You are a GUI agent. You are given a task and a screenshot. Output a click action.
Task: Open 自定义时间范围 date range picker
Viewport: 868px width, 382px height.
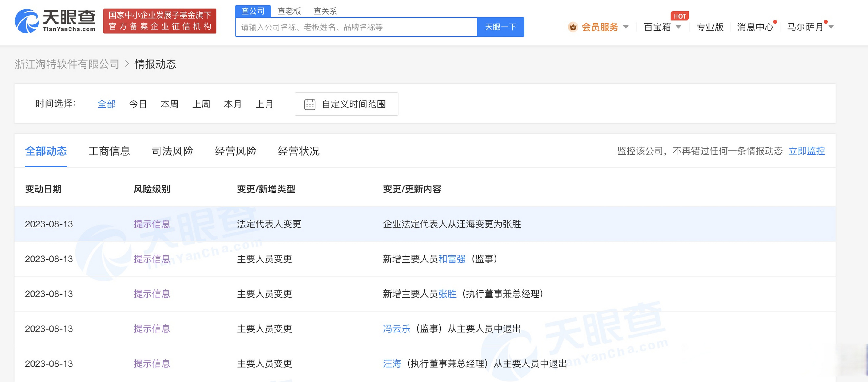(x=346, y=104)
